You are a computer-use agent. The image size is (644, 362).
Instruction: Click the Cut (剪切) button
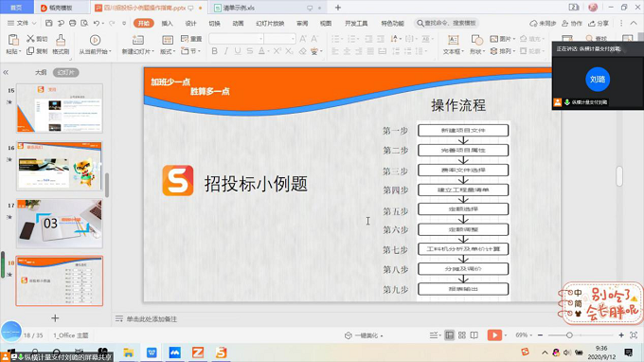37,39
